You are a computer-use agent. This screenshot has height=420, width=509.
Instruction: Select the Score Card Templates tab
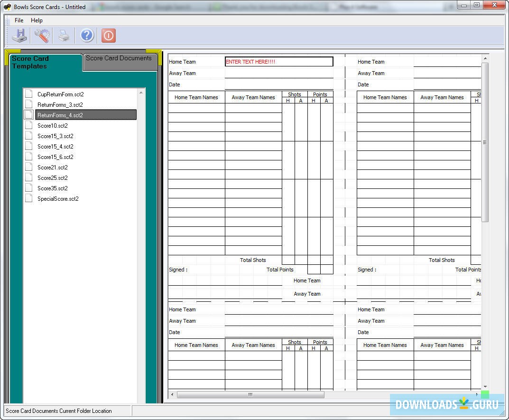tap(45, 62)
